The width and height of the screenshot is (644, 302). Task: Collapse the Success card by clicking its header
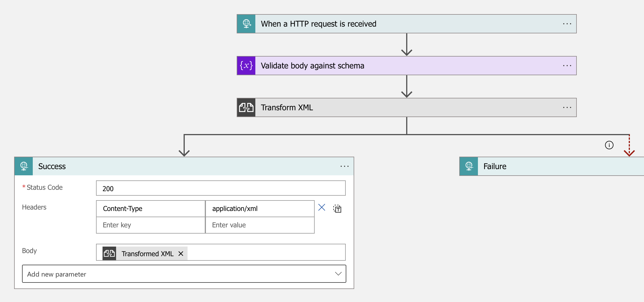point(169,166)
